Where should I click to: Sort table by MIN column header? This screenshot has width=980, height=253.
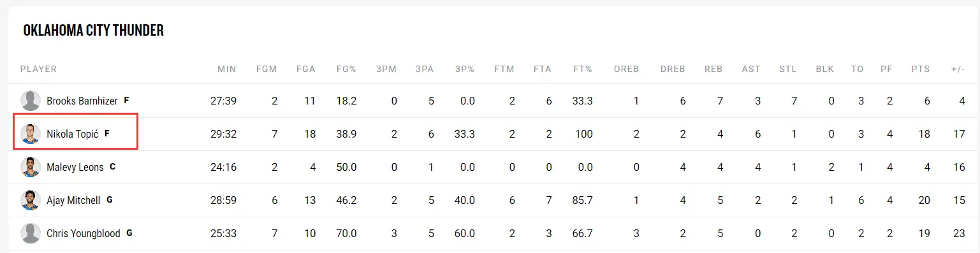pyautogui.click(x=226, y=69)
